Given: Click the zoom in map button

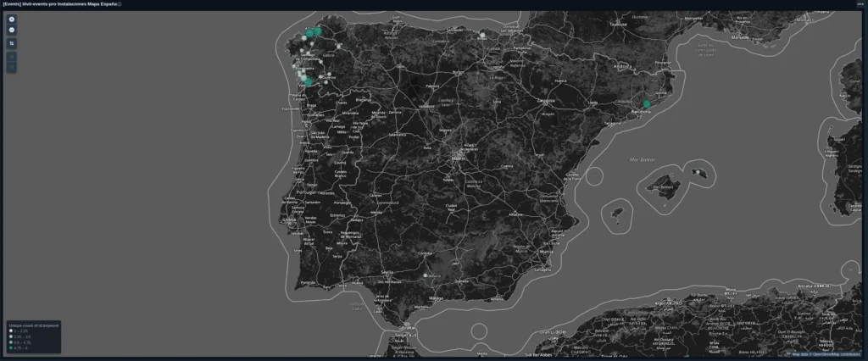Looking at the screenshot, I should 12,19.
